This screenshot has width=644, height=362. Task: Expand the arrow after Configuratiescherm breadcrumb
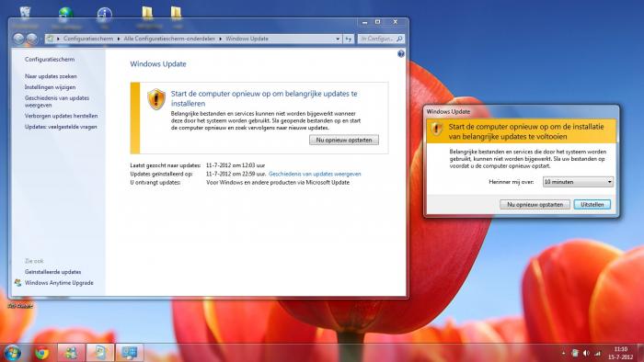click(119, 39)
